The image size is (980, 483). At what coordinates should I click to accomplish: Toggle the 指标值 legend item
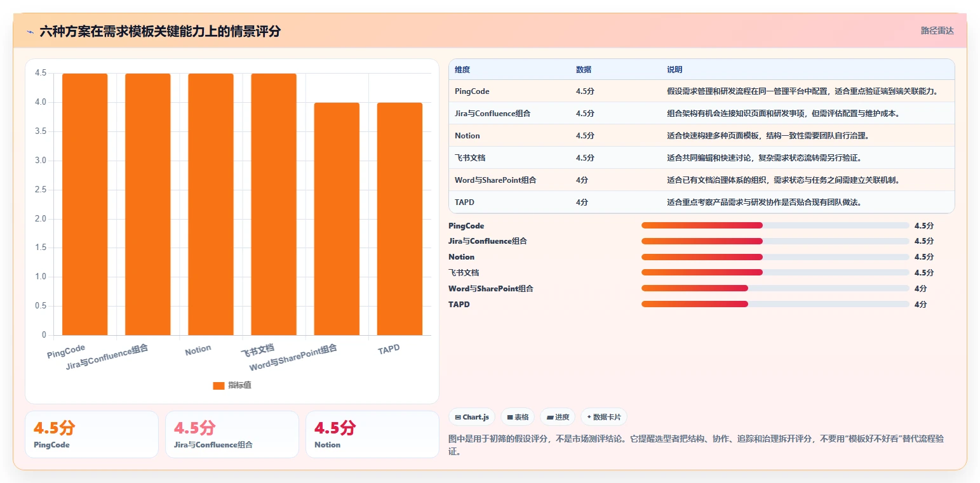[232, 385]
